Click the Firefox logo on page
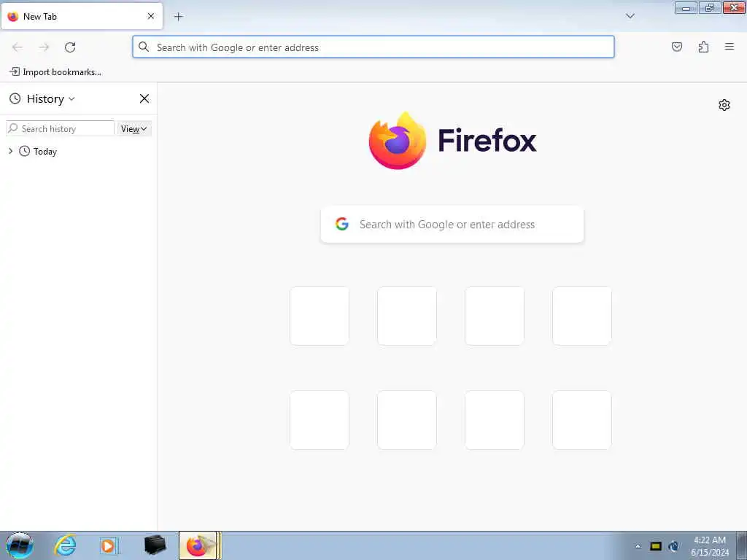Viewport: 747px width, 560px height. pyautogui.click(x=452, y=141)
